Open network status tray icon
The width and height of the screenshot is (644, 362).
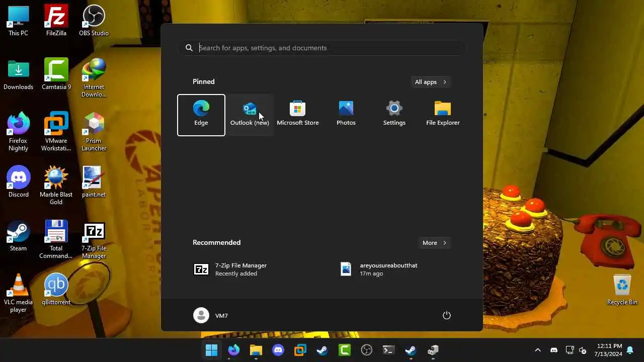(570, 350)
